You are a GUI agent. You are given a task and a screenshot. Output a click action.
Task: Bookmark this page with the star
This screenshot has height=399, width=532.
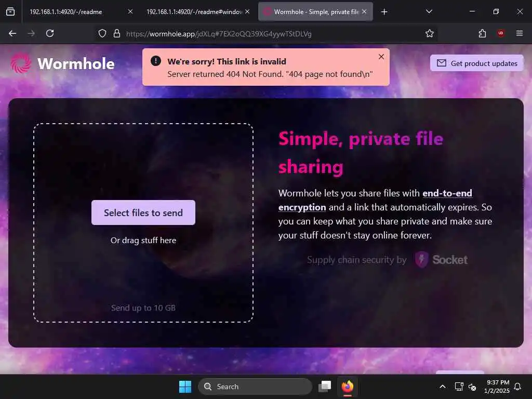tap(430, 33)
